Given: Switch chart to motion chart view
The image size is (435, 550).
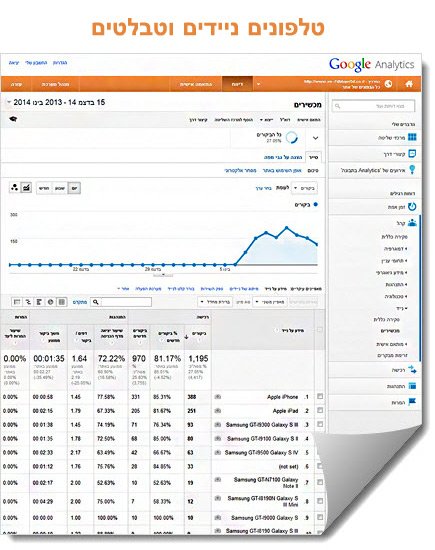Looking at the screenshot, I should point(14,188).
